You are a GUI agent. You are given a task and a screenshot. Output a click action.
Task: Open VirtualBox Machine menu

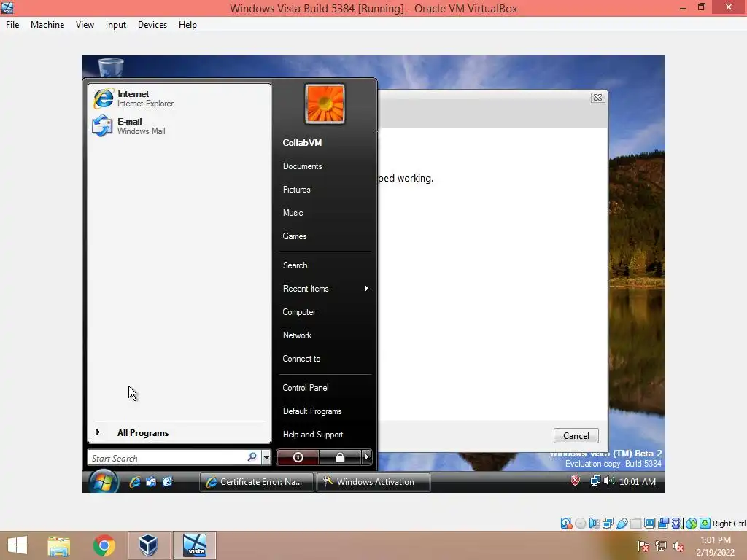coord(47,25)
